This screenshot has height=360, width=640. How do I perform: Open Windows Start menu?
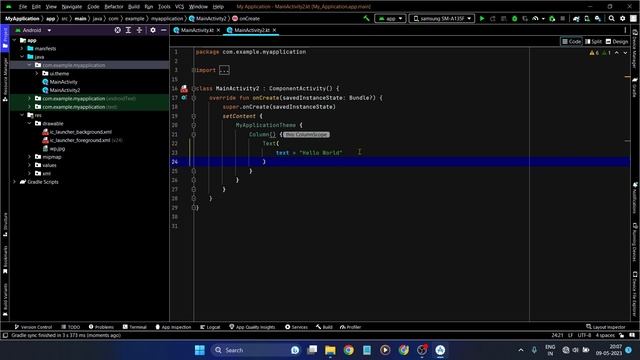(x=200, y=350)
